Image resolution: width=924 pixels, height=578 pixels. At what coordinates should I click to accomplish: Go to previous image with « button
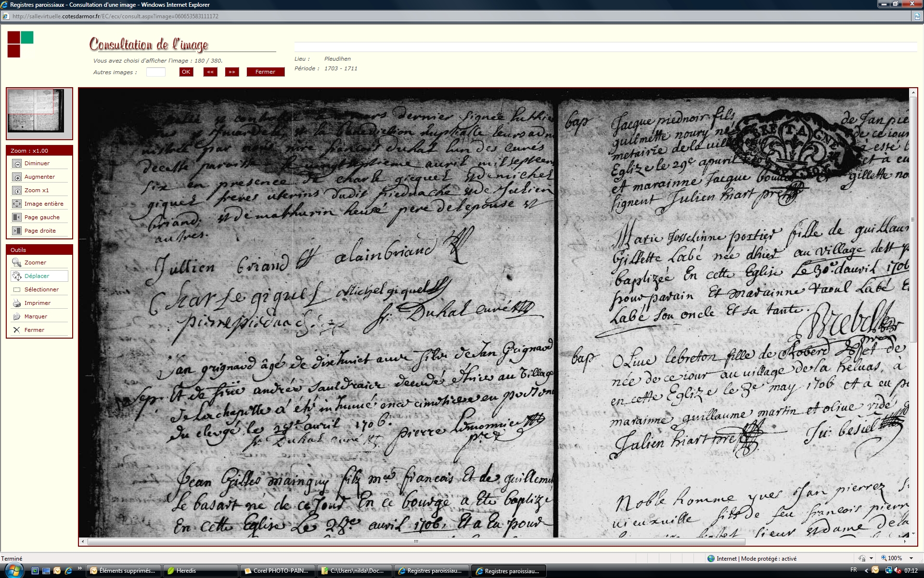210,72
